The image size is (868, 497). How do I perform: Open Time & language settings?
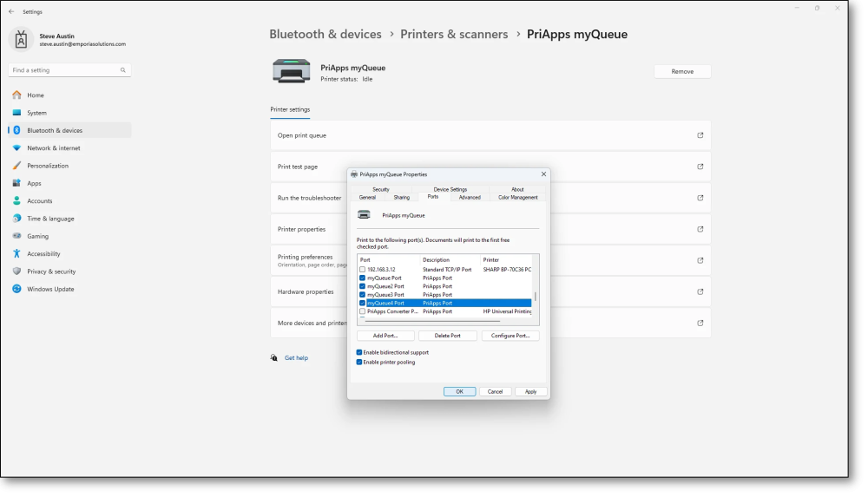[x=69, y=219]
